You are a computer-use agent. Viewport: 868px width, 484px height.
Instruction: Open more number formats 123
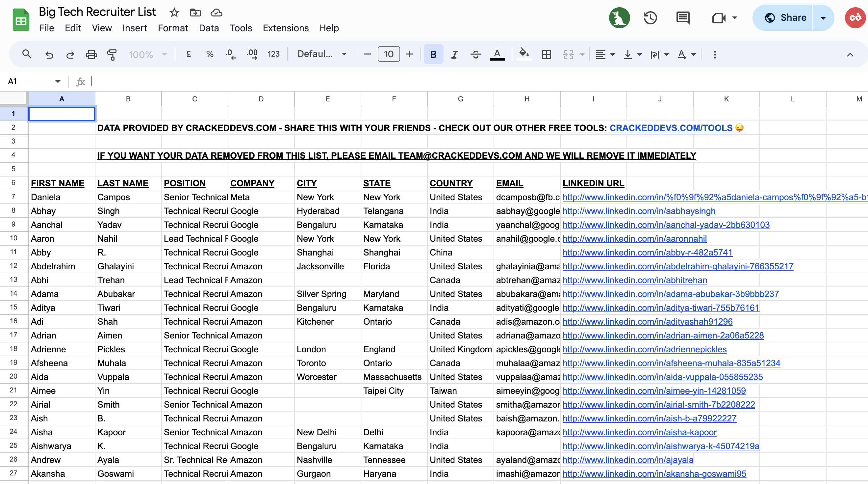tap(274, 54)
